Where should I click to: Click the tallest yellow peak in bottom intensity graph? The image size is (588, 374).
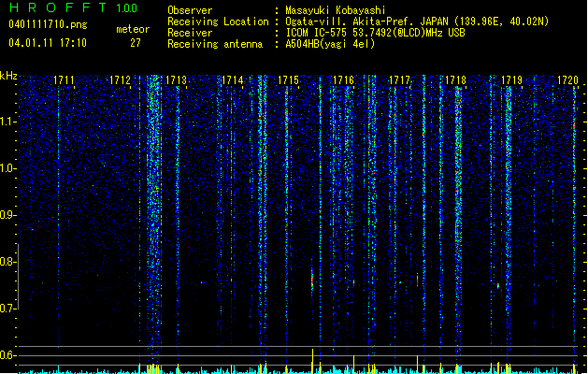(x=312, y=361)
